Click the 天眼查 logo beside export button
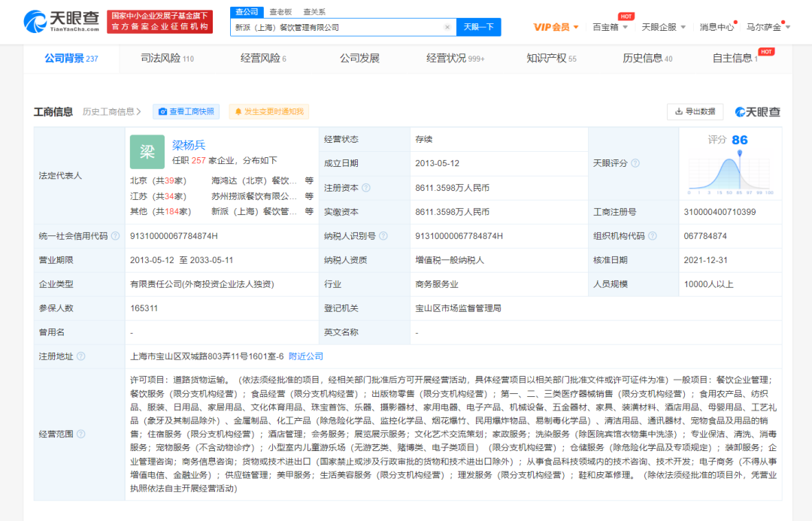Image resolution: width=812 pixels, height=521 pixels. [758, 111]
